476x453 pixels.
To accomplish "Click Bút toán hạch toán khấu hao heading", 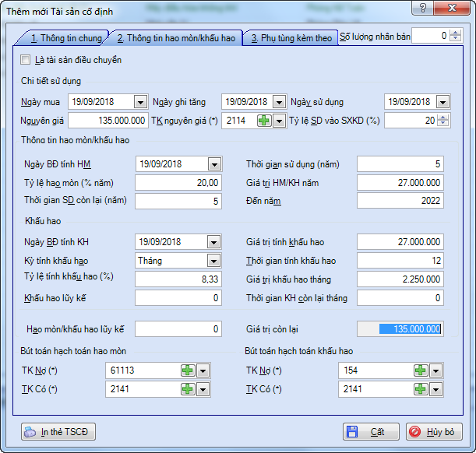I will click(x=298, y=351).
